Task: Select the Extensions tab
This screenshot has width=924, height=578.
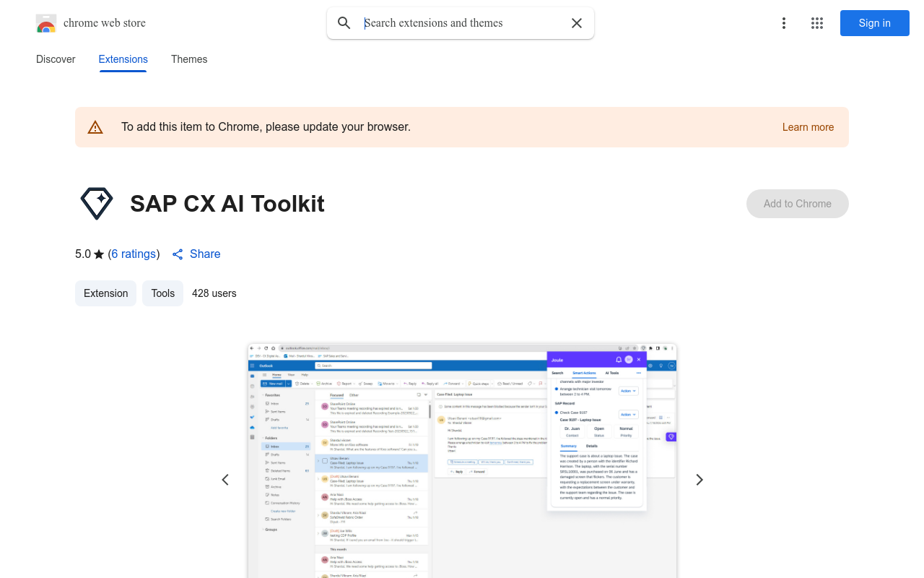Action: [x=123, y=59]
